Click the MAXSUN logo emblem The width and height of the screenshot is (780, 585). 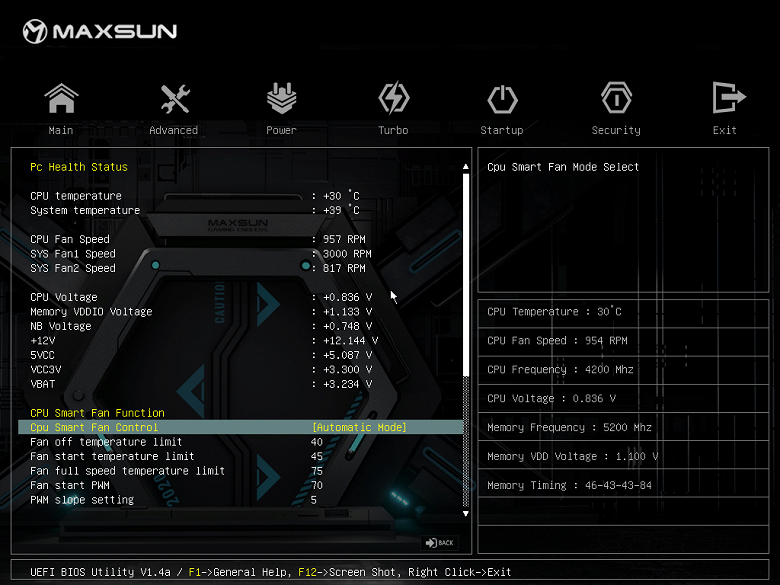coord(36,32)
